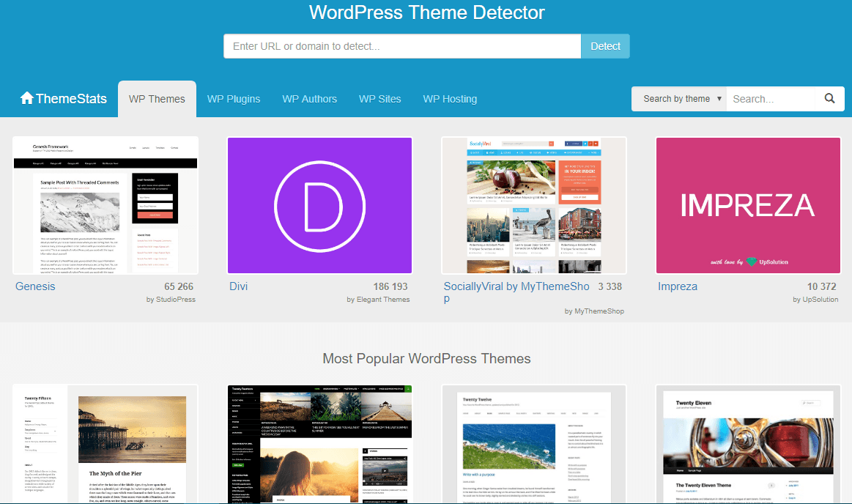
Task: Visit the StudioPress author link
Action: [171, 300]
